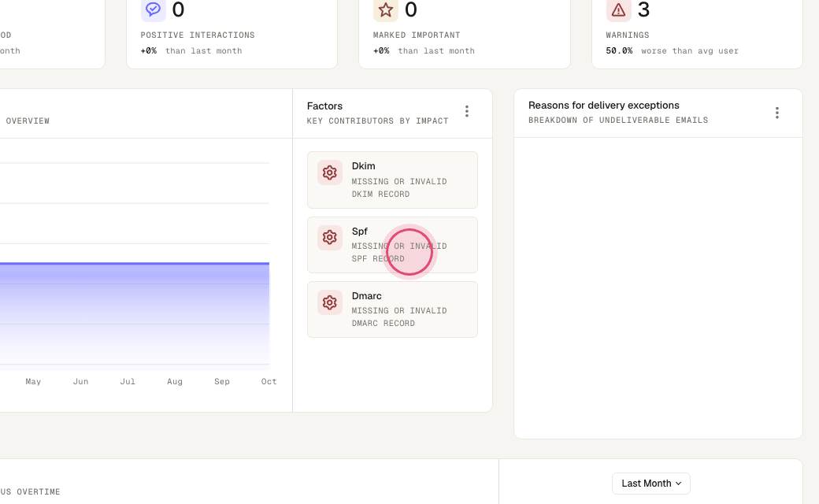
Task: Click the Oct label on the chart axis
Action: [269, 381]
